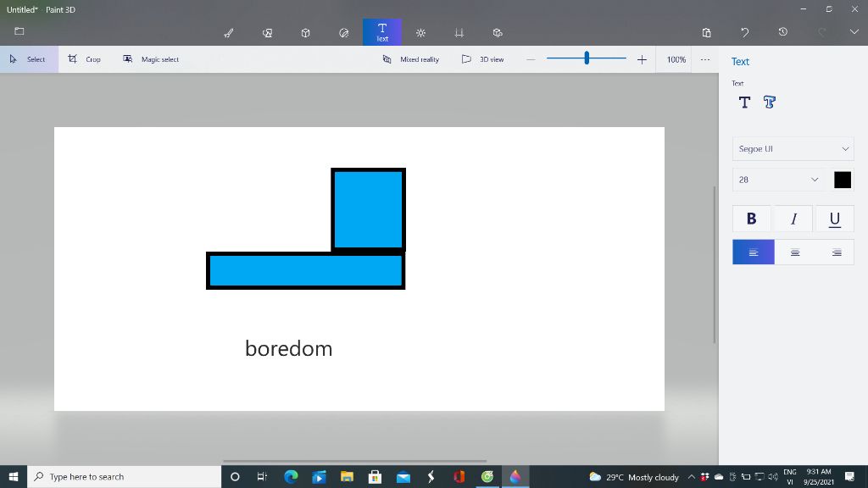Screen dimensions: 868x488
Task: Open the font size 28 dropdown
Action: (778, 180)
